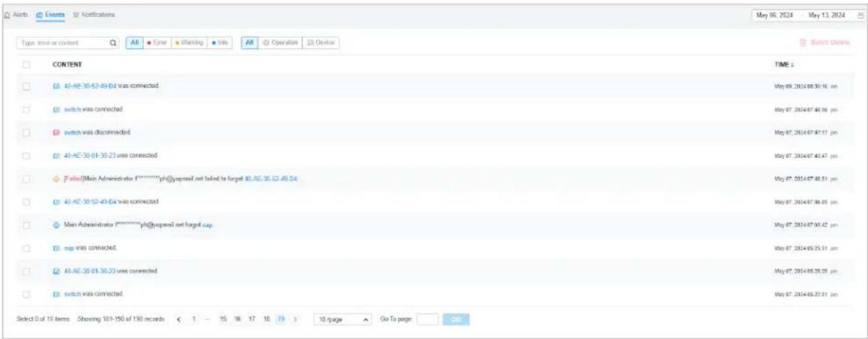Switch to the Events tab
This screenshot has width=868, height=339.
50,14
